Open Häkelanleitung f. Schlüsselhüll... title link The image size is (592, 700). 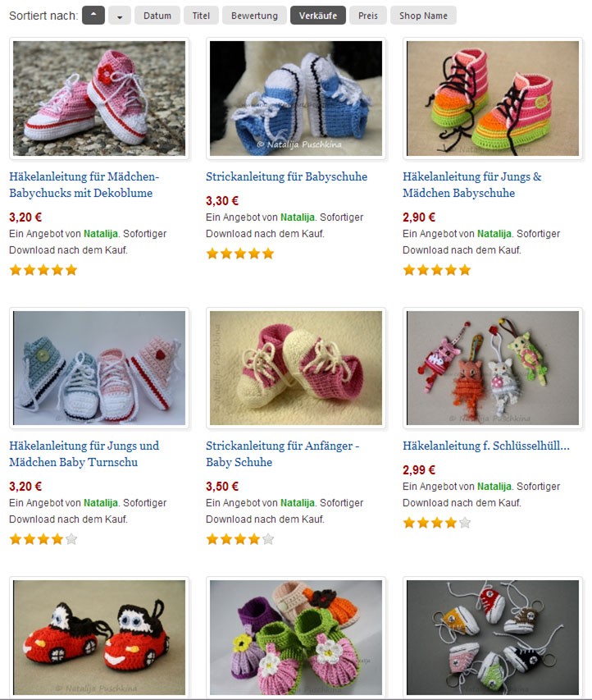(x=486, y=446)
